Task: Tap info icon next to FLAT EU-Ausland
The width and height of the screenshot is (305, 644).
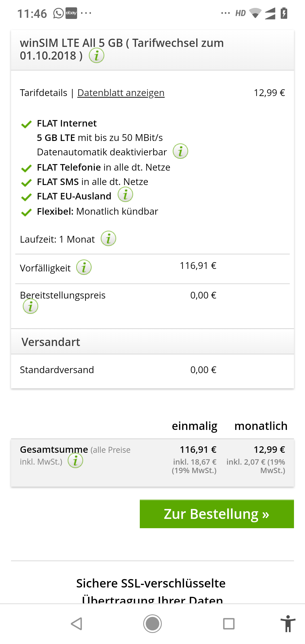Action: 125,195
